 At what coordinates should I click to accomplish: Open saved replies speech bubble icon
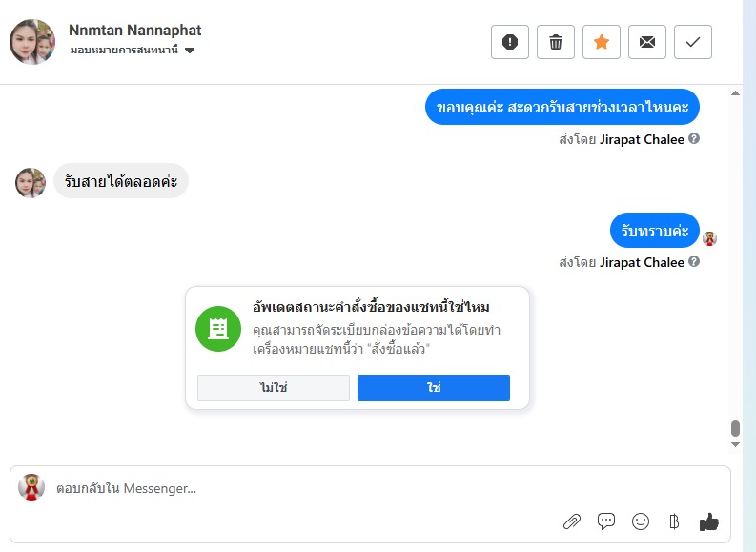[606, 521]
